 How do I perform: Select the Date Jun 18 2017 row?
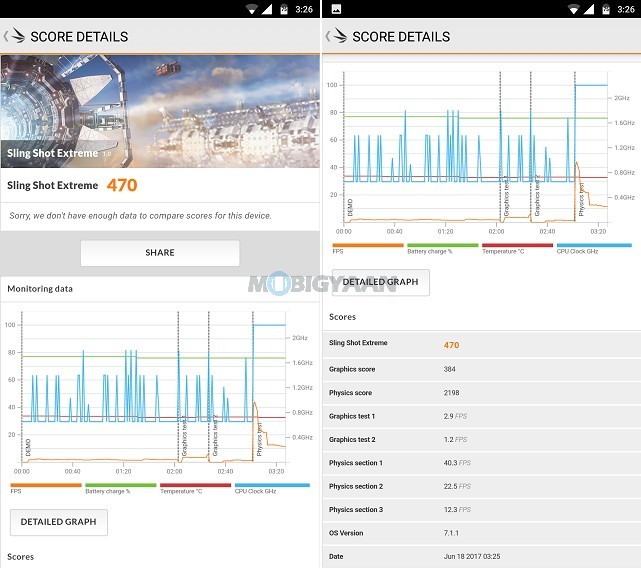tap(482, 556)
